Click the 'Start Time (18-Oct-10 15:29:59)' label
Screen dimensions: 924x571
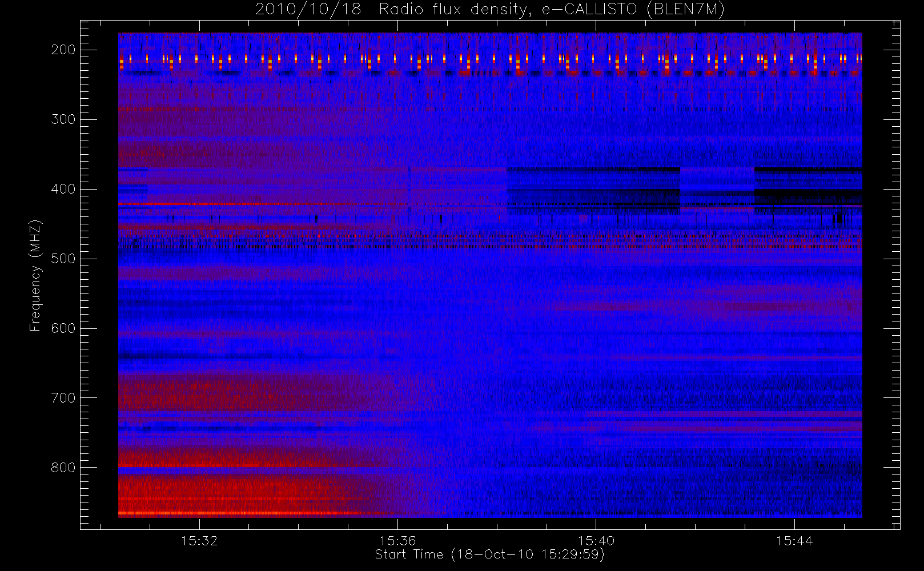click(489, 554)
